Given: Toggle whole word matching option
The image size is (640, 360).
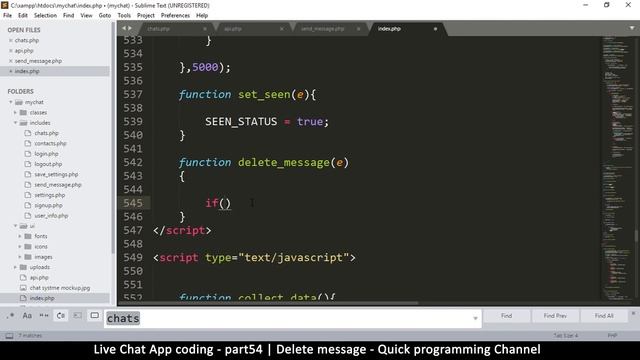Looking at the screenshot, I should pyautogui.click(x=44, y=316).
